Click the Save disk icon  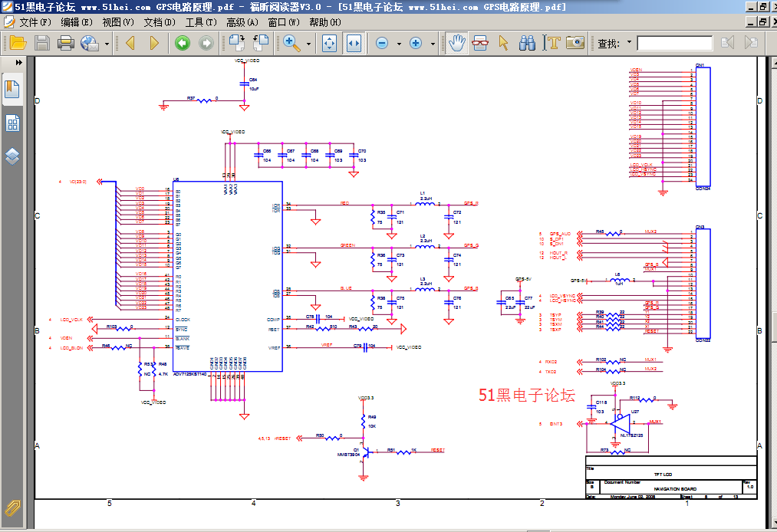click(42, 43)
